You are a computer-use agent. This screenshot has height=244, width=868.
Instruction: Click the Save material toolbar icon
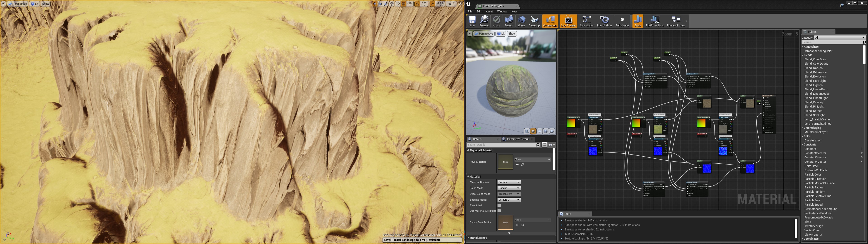(472, 21)
